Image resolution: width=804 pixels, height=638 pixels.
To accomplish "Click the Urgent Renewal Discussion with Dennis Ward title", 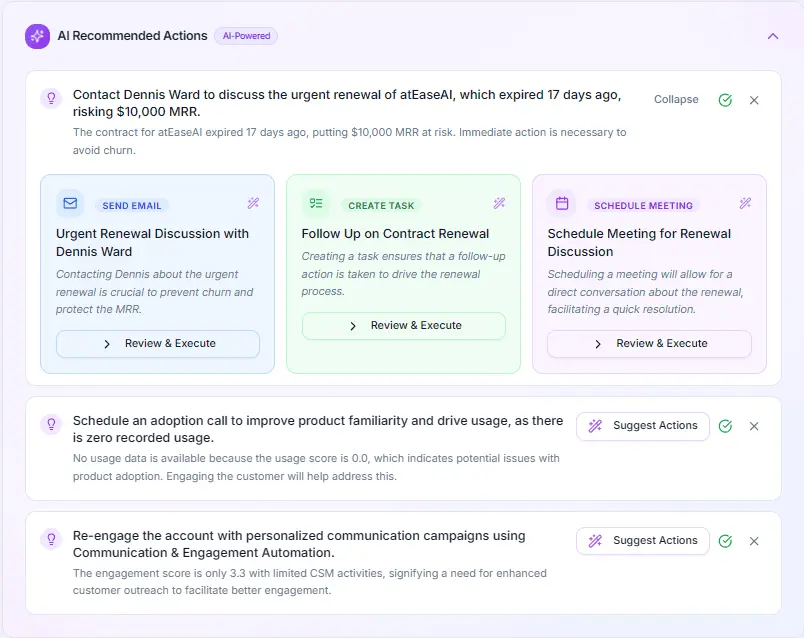I will pyautogui.click(x=152, y=243).
